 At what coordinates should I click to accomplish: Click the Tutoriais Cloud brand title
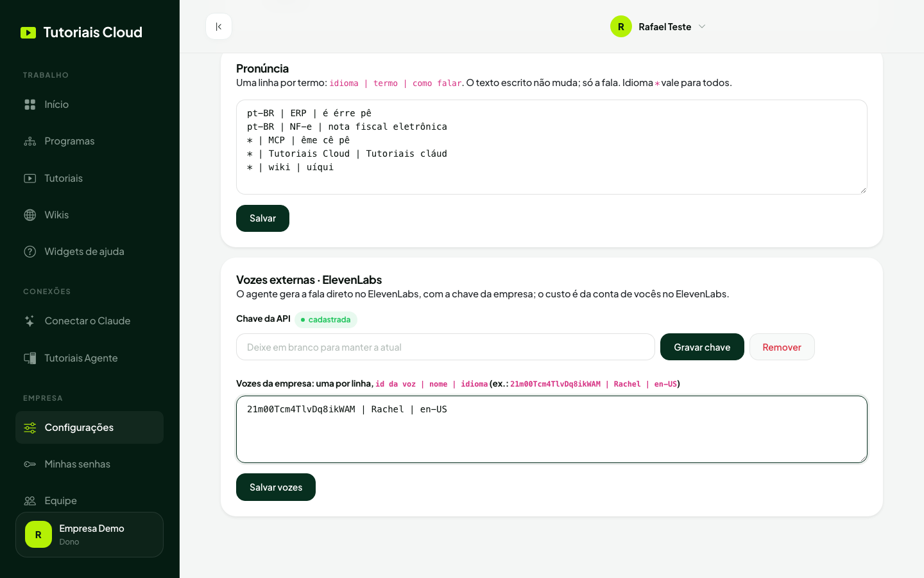click(93, 33)
